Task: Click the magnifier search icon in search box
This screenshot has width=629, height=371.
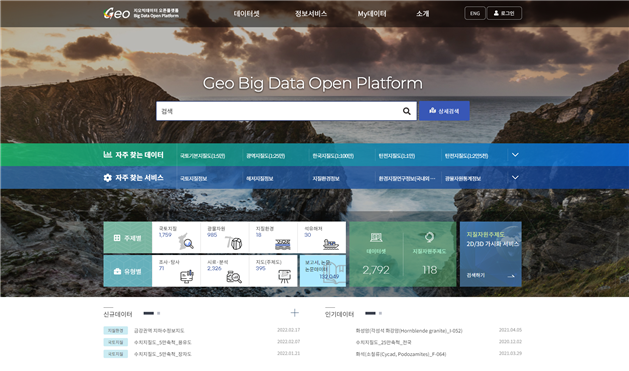Action: (x=406, y=111)
